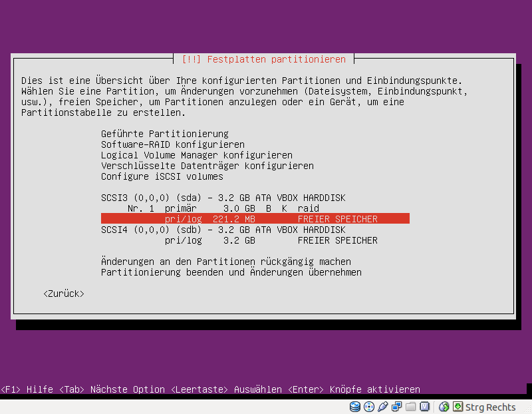Activate the <Zurück> button
Image resolution: width=532 pixels, height=414 pixels.
pos(64,294)
